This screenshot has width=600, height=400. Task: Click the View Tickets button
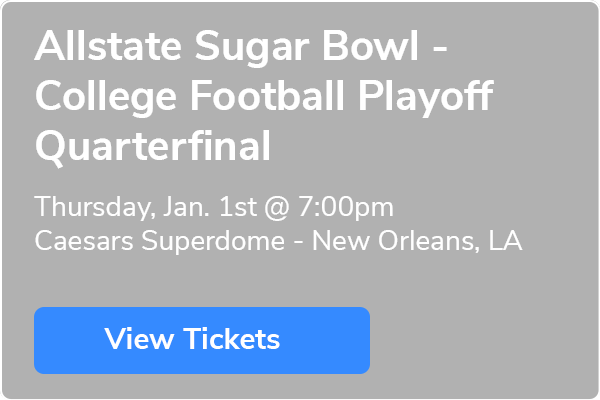[201, 339]
